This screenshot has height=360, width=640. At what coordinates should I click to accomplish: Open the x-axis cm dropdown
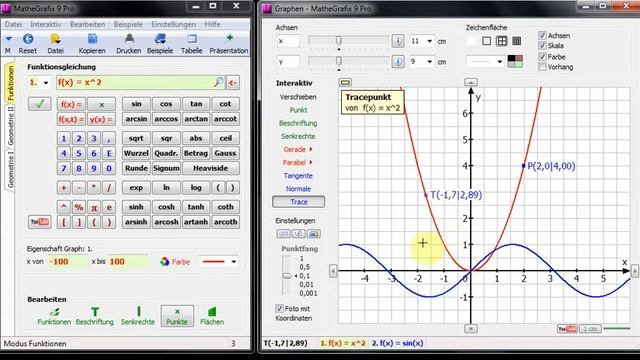(429, 41)
